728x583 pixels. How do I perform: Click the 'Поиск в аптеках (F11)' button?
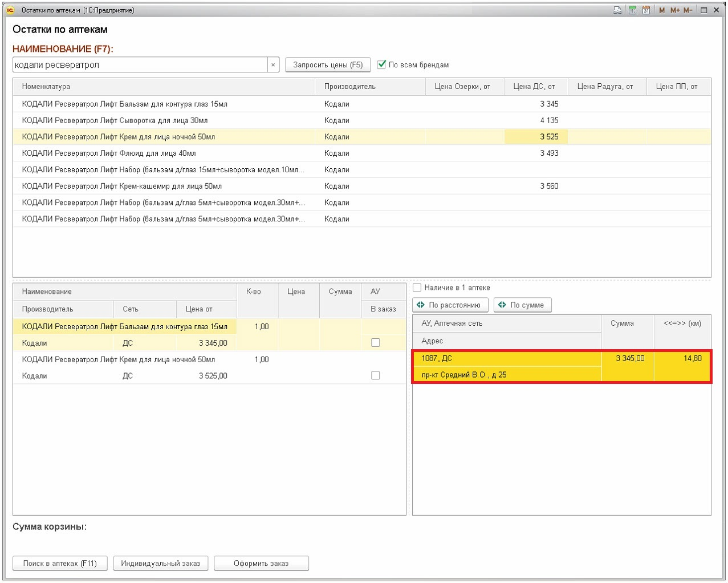pos(60,563)
